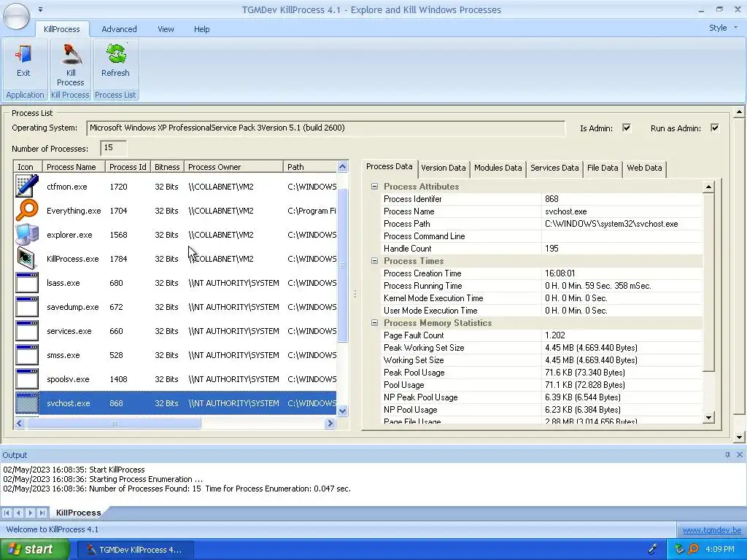747x560 pixels.
Task: Collapse the Process Attributes section
Action: (x=374, y=187)
